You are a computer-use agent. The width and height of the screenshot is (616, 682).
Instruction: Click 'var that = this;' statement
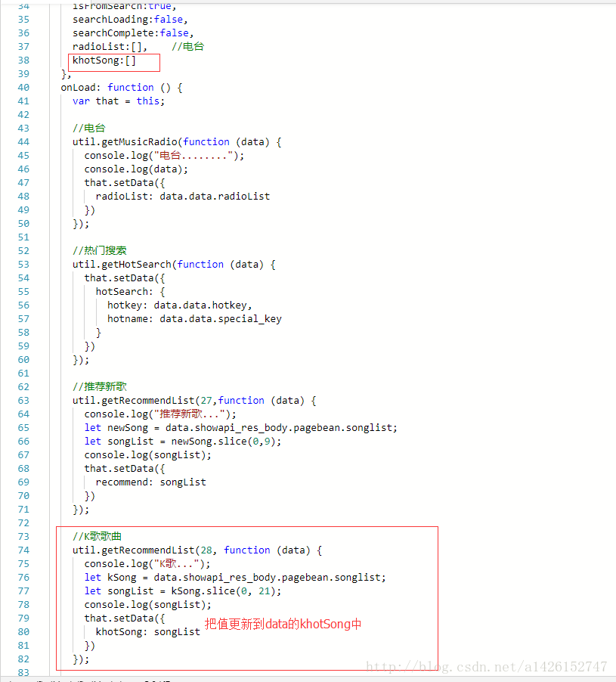click(119, 101)
